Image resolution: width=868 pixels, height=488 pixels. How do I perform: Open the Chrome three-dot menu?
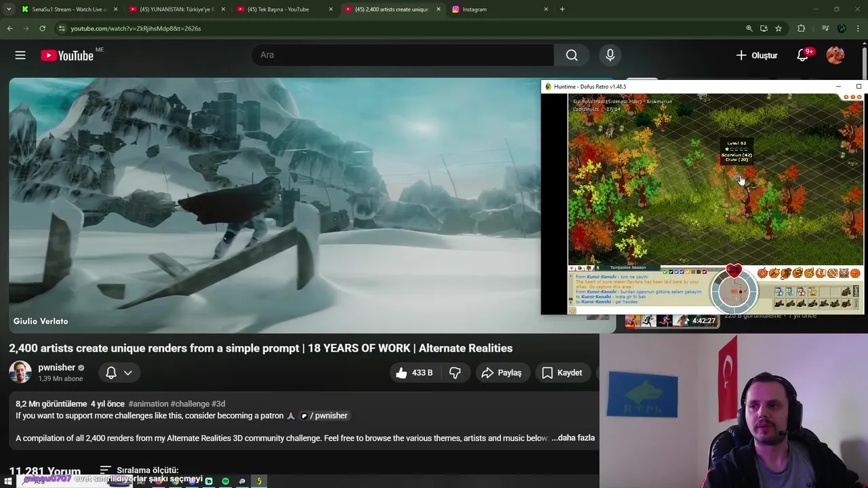(x=859, y=28)
